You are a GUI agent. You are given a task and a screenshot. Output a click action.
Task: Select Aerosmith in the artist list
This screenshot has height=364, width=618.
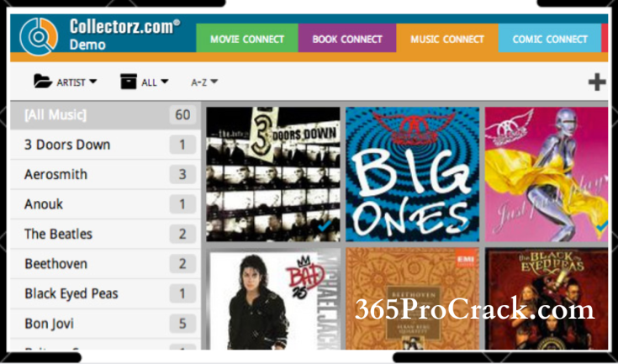pyautogui.click(x=105, y=175)
